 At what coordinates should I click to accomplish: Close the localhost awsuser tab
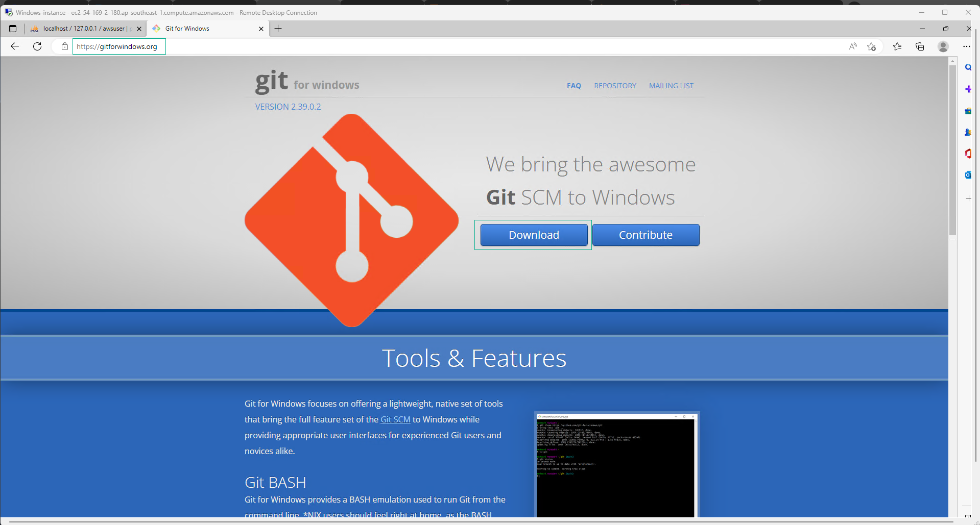(x=139, y=29)
